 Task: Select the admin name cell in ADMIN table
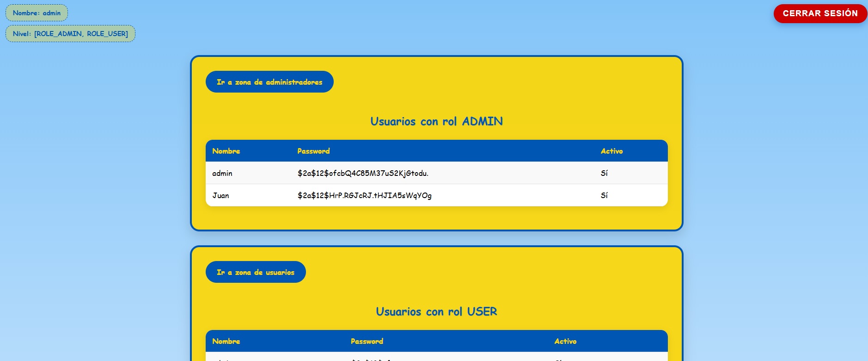tap(222, 173)
